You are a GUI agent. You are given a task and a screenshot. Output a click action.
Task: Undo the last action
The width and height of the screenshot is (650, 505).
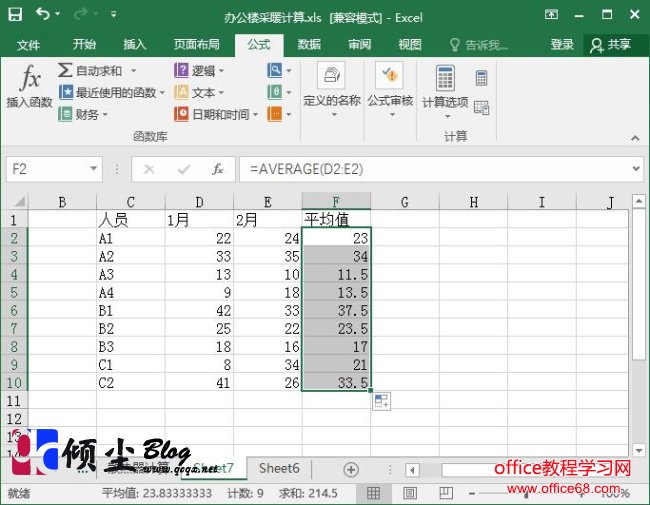42,14
